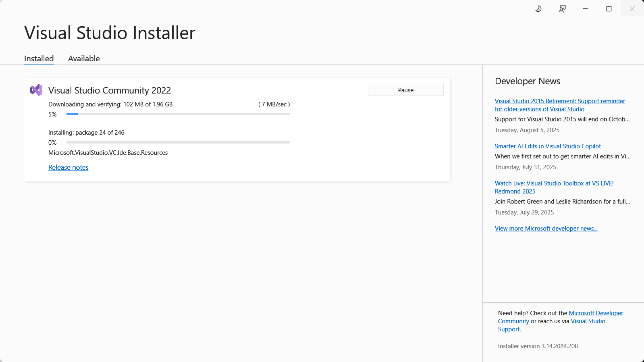Open Microsoft Developer Community link

point(596,313)
